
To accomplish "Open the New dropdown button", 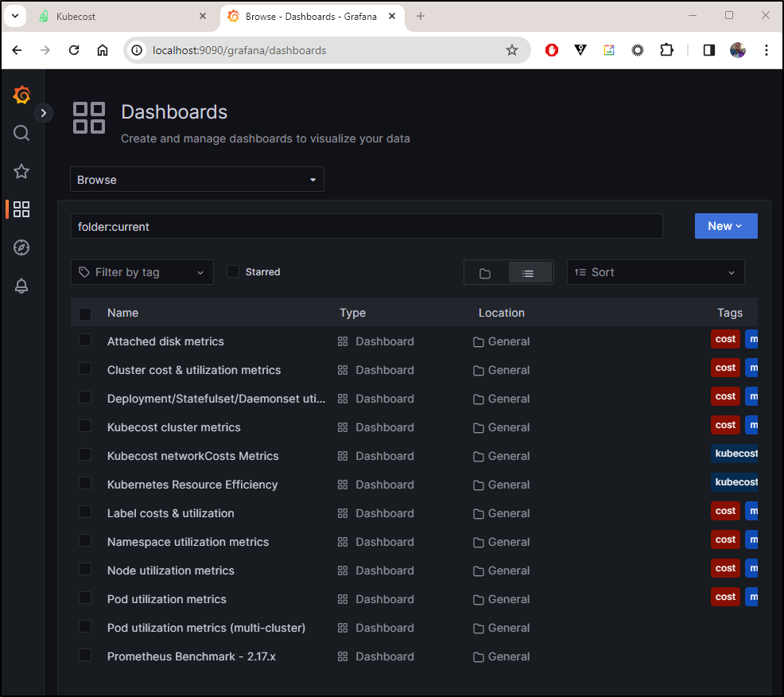I will (x=726, y=226).
